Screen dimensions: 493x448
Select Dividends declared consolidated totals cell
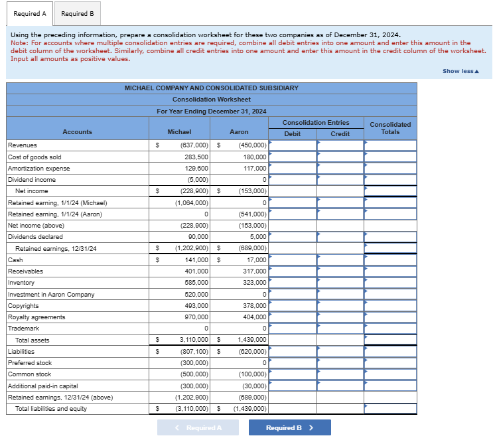point(391,237)
